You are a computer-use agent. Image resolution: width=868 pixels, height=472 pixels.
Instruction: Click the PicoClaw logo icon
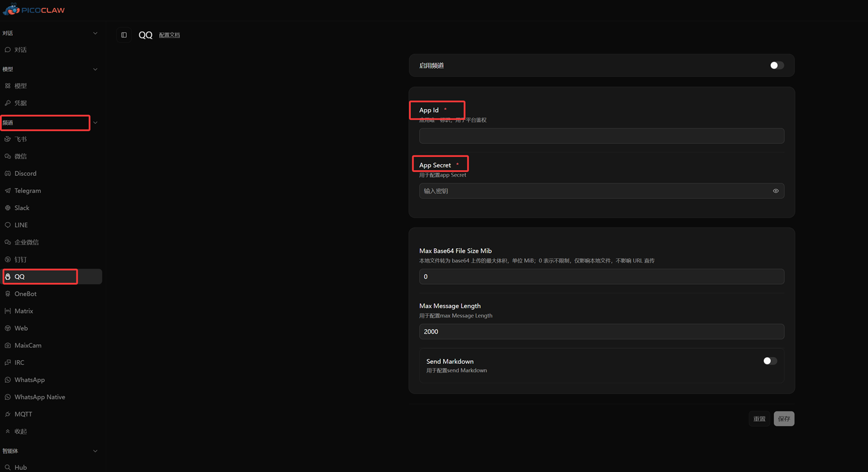coord(11,9)
